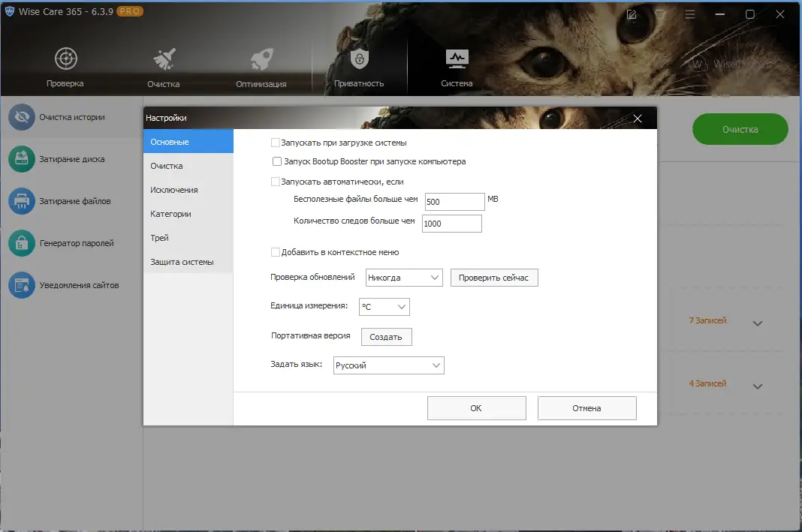
Task: Open the hamburger menu in title bar
Action: (x=690, y=14)
